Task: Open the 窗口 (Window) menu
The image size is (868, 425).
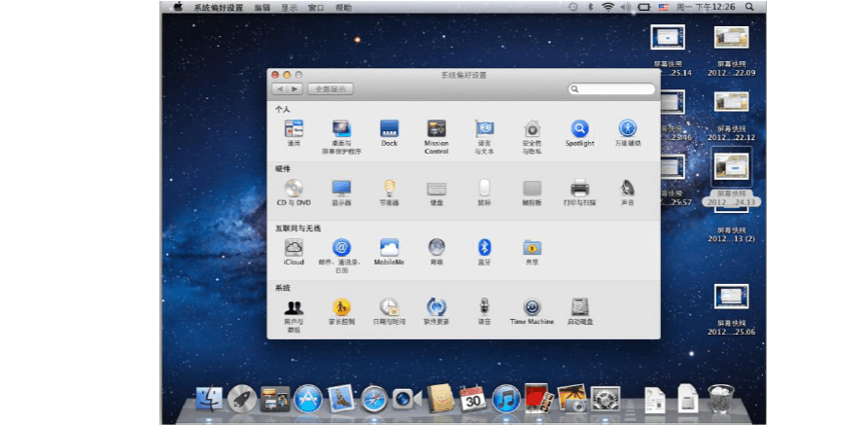Action: (x=316, y=8)
